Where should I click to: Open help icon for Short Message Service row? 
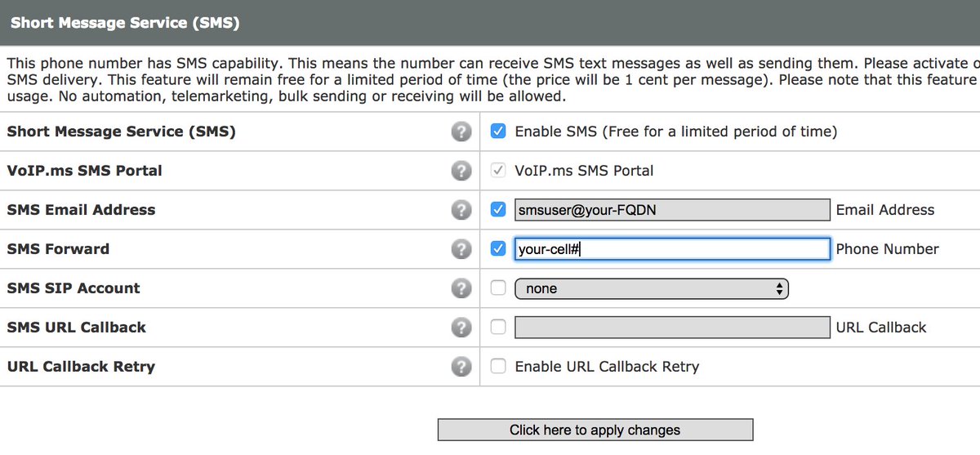coord(461,132)
